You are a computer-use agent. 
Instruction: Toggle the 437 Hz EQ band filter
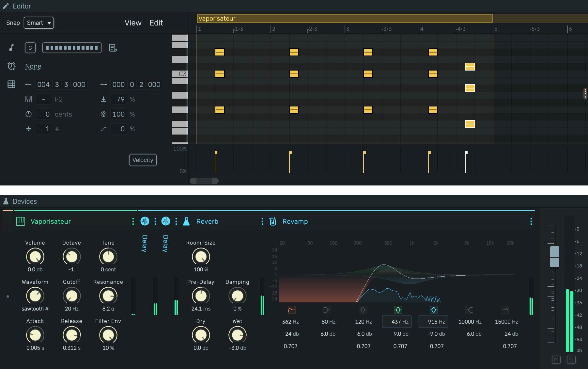pos(398,310)
